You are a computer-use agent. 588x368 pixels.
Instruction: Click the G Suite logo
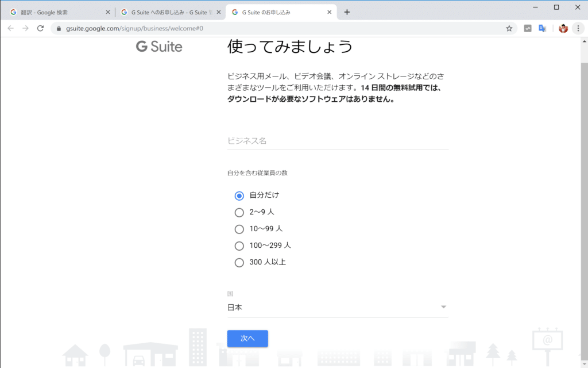[158, 47]
